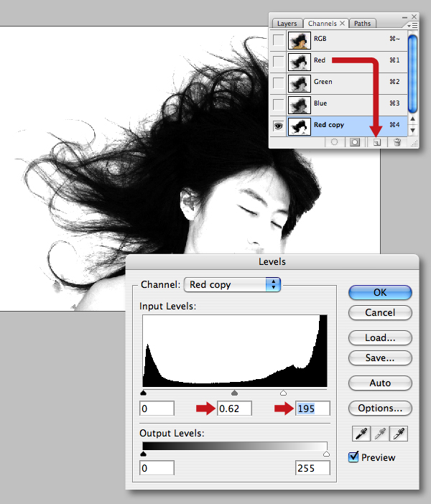Close the Channels tab with its X
The image size is (431, 504).
(x=342, y=23)
